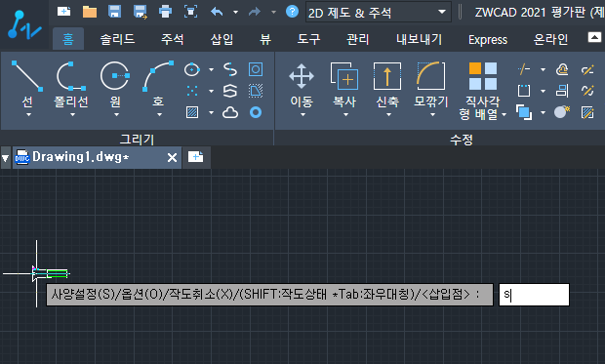Select the trim tool icon
The width and height of the screenshot is (605, 364).
coord(524,70)
